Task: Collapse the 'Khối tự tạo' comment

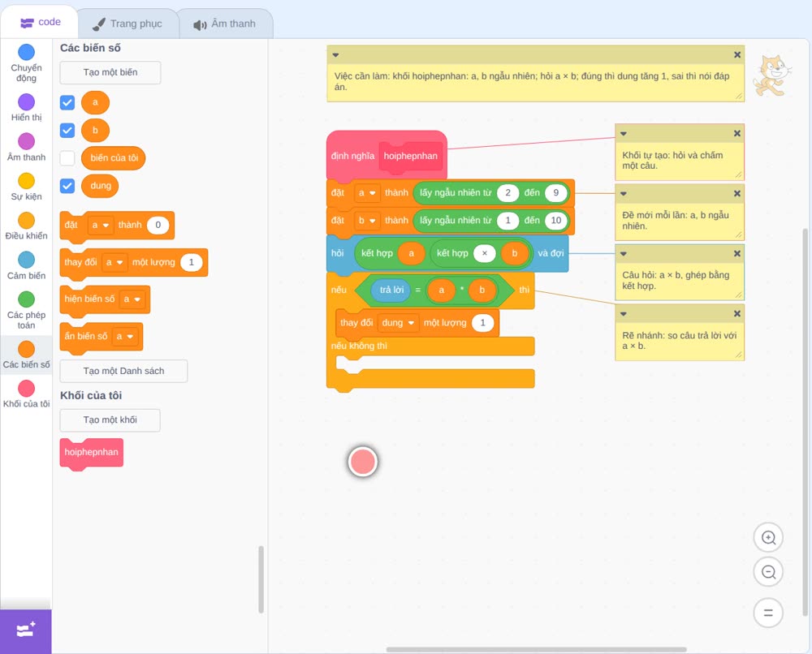Action: click(x=624, y=134)
